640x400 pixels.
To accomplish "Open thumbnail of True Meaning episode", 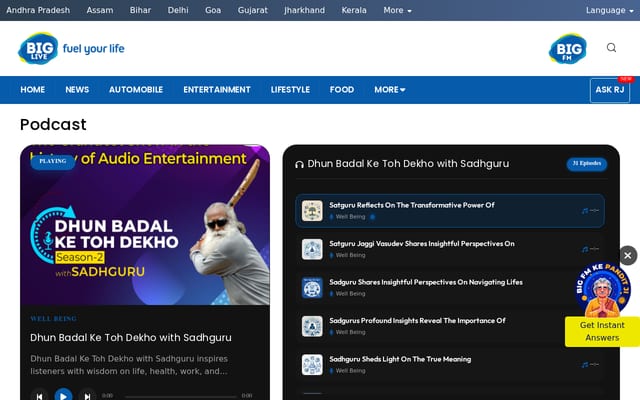I will pyautogui.click(x=312, y=364).
